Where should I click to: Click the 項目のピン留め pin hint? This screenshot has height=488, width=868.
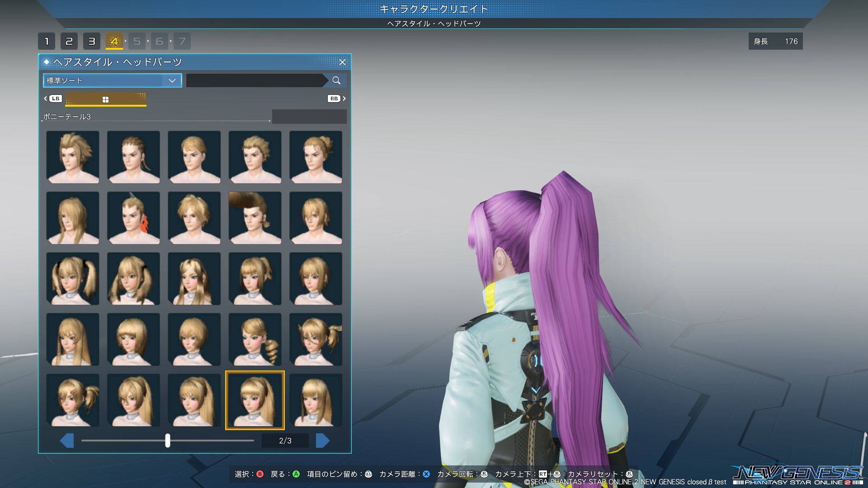tap(340, 474)
